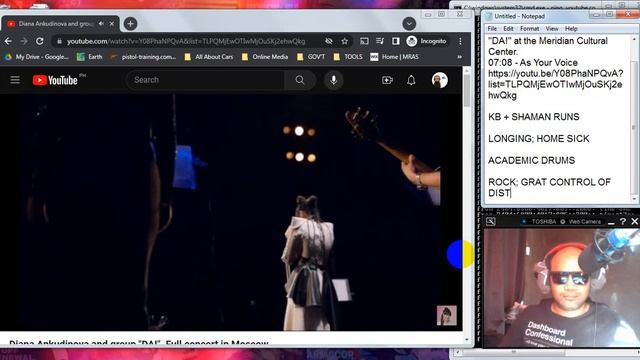This screenshot has width=640, height=360.
Task: Go to YouTube home via its logo
Action: (55, 80)
